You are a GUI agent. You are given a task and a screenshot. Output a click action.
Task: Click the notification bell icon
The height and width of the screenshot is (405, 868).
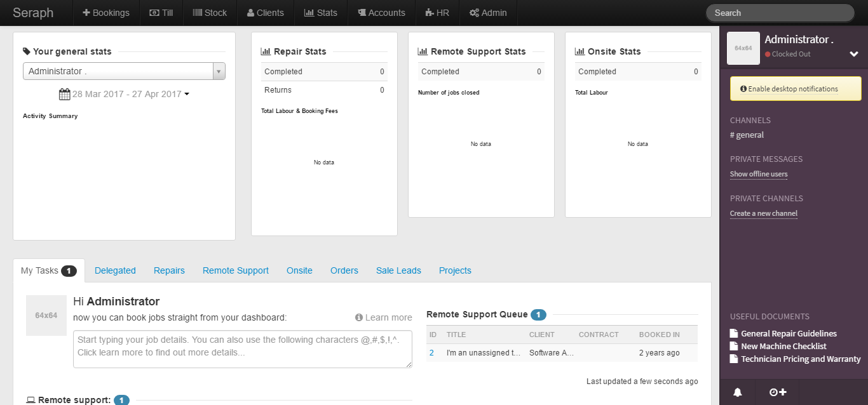(737, 392)
